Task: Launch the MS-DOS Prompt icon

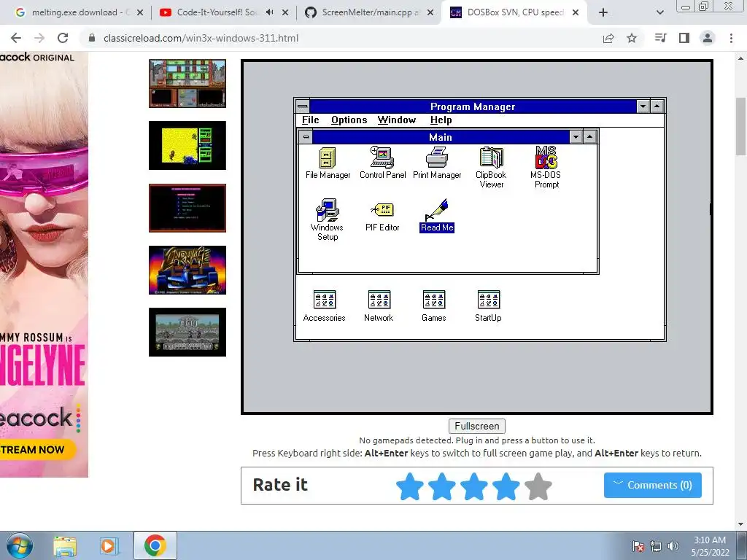Action: [x=546, y=167]
